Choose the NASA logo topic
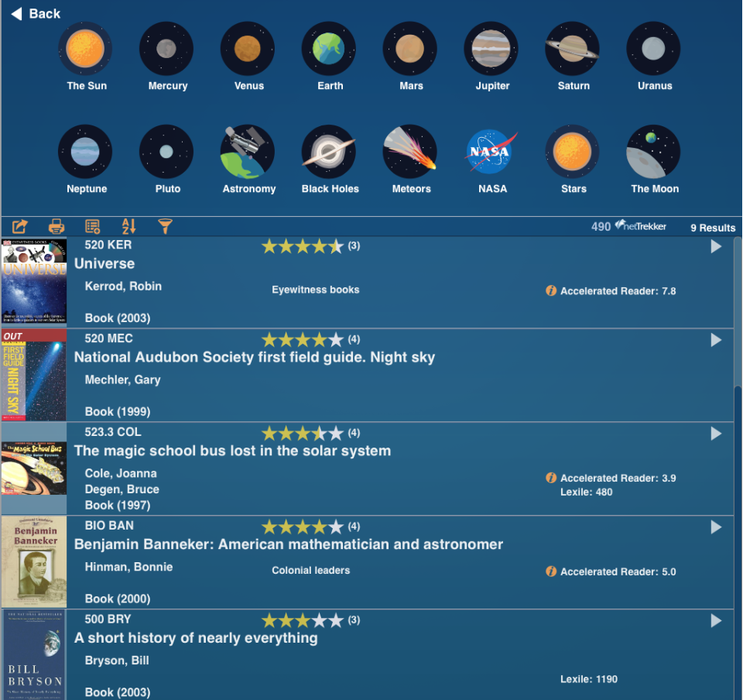The height and width of the screenshot is (700, 743). (x=491, y=152)
